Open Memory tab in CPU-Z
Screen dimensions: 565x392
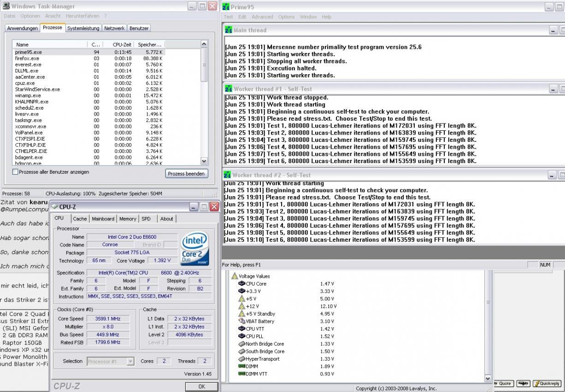(128, 219)
